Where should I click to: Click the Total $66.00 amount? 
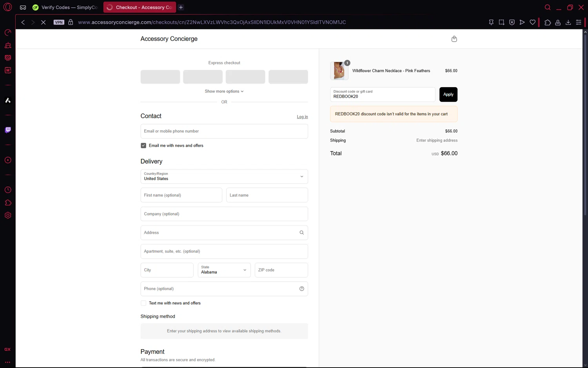[x=449, y=153]
